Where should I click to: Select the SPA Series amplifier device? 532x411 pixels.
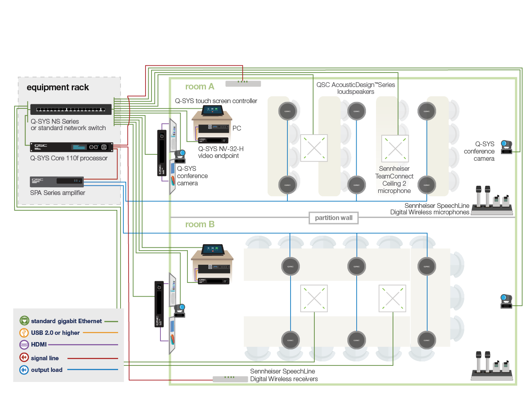pos(57,181)
